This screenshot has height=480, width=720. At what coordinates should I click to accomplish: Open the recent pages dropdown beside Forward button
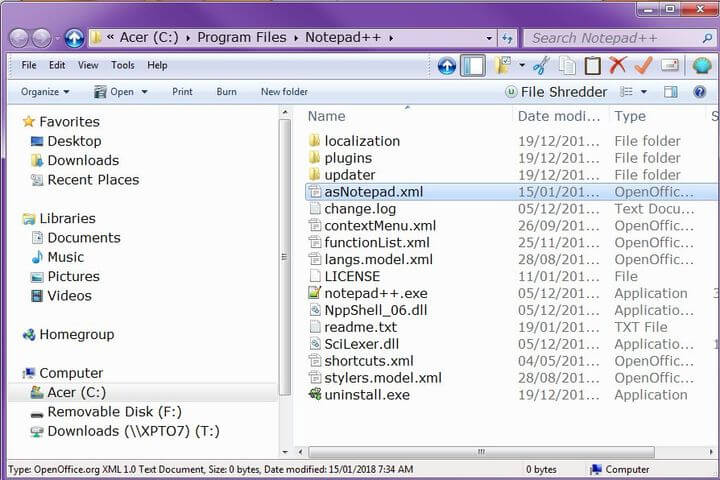[x=57, y=38]
